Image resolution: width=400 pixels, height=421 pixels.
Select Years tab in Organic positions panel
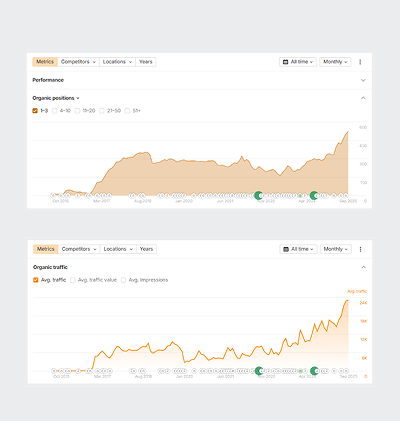point(146,62)
